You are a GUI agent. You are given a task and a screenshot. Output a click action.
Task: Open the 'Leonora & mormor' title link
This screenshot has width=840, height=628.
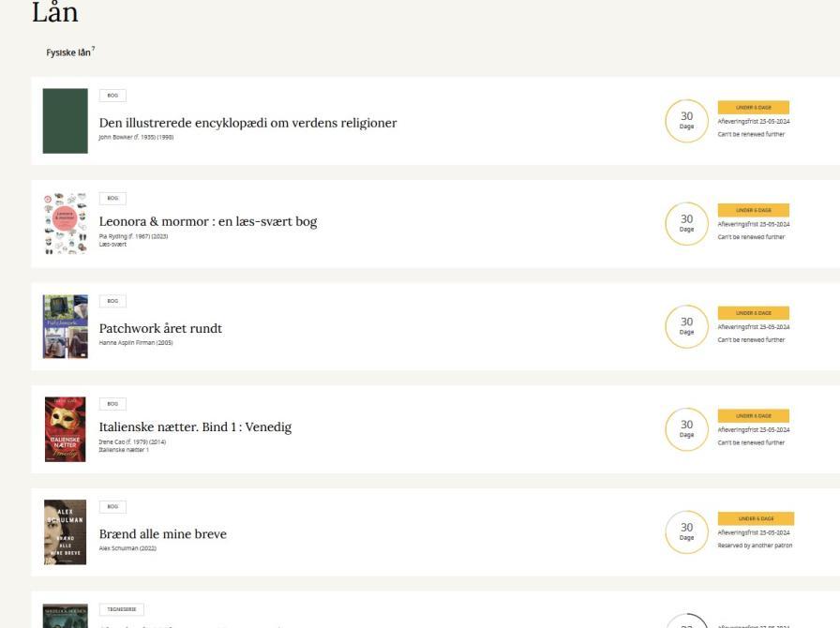[208, 222]
